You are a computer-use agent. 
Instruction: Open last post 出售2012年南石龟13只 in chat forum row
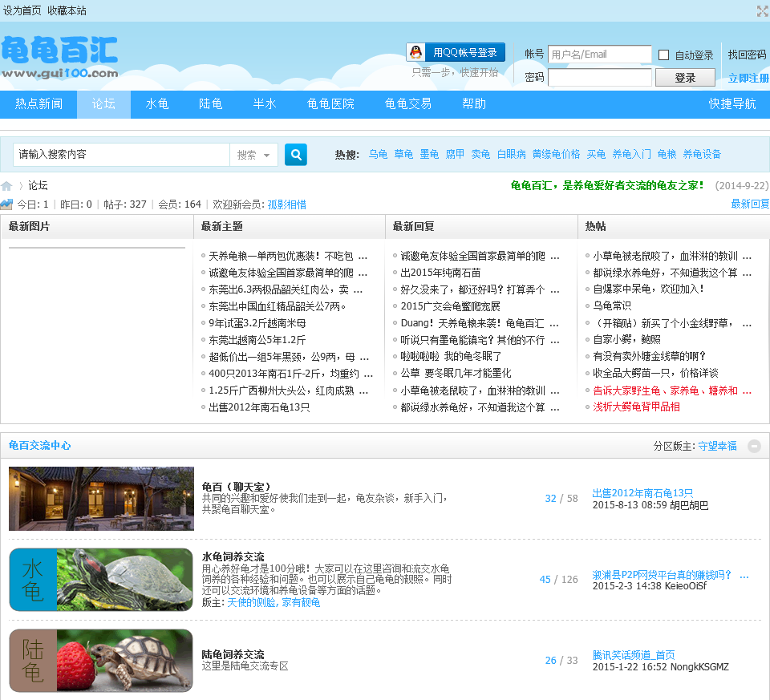click(x=642, y=493)
